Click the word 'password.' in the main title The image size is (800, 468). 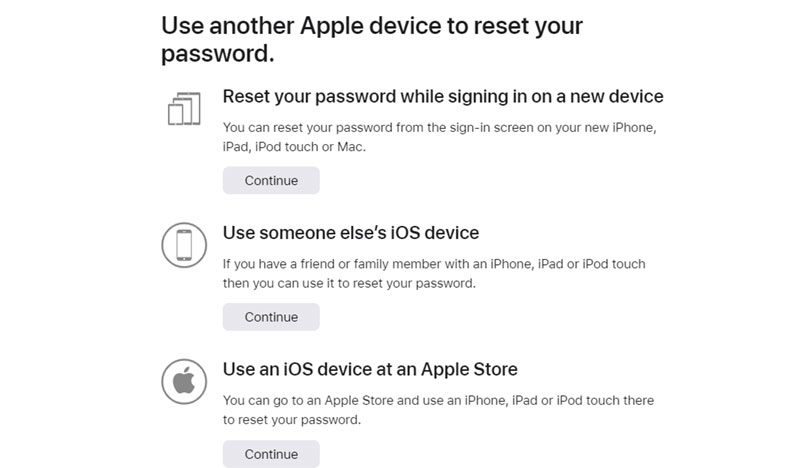[218, 54]
